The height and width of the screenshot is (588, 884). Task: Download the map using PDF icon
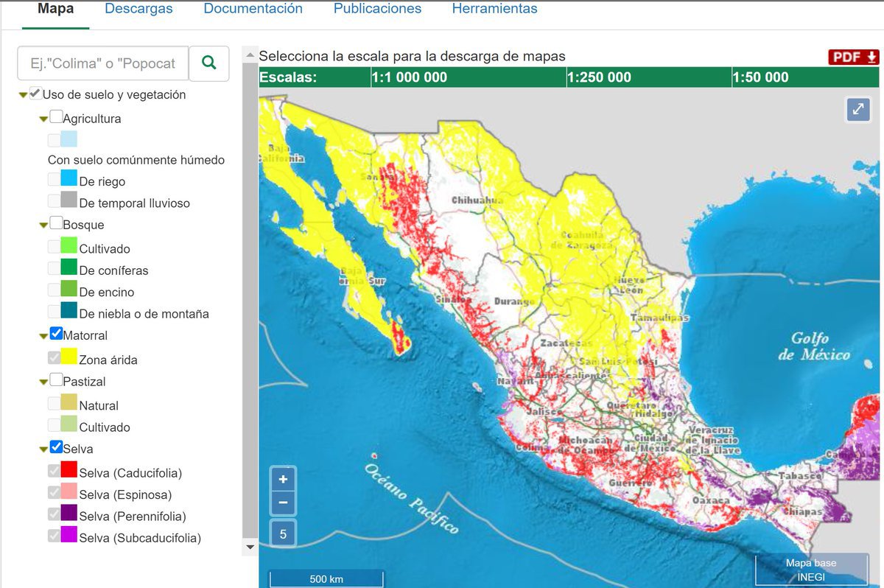point(854,57)
